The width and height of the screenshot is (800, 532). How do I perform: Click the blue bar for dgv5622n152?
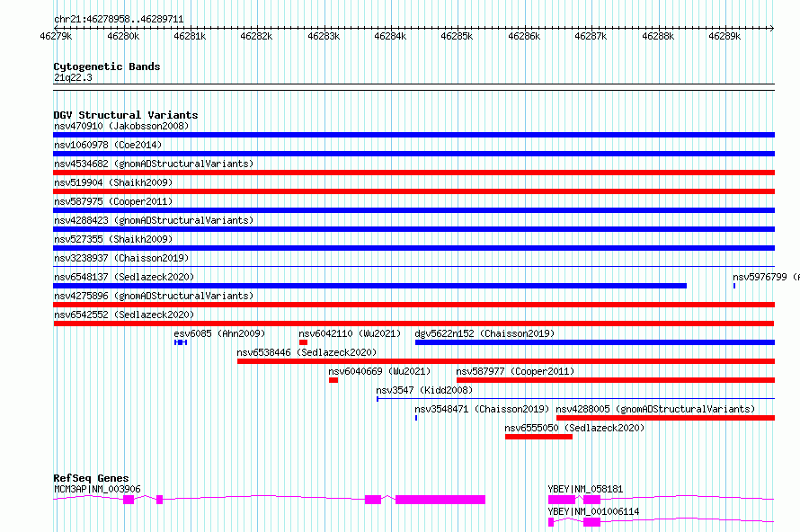(595, 342)
